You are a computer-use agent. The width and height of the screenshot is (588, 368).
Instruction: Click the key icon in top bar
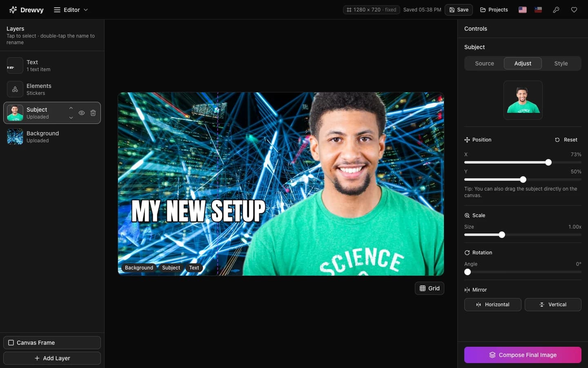(556, 10)
